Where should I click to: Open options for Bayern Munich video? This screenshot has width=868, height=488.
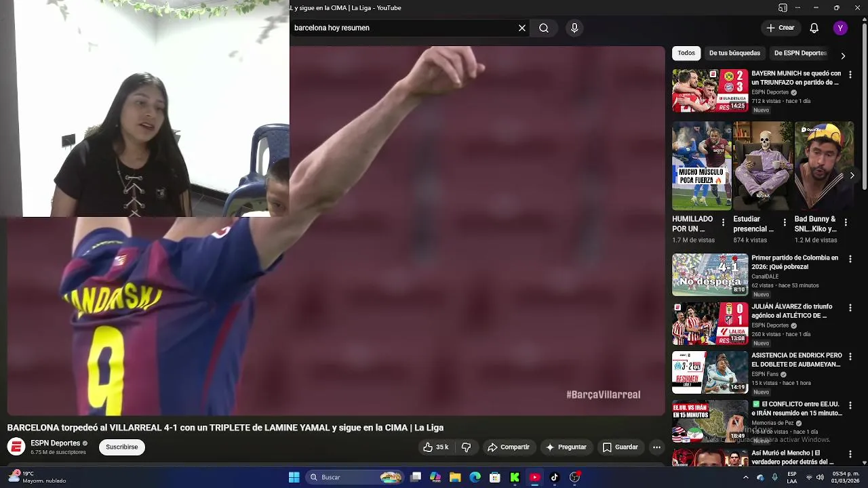[850, 75]
